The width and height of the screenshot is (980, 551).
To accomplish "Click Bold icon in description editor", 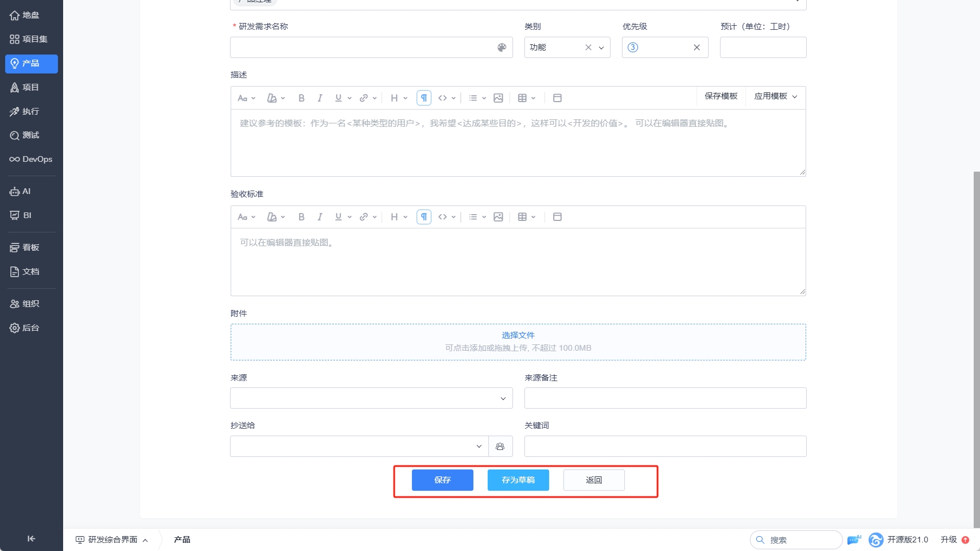I will pyautogui.click(x=301, y=98).
